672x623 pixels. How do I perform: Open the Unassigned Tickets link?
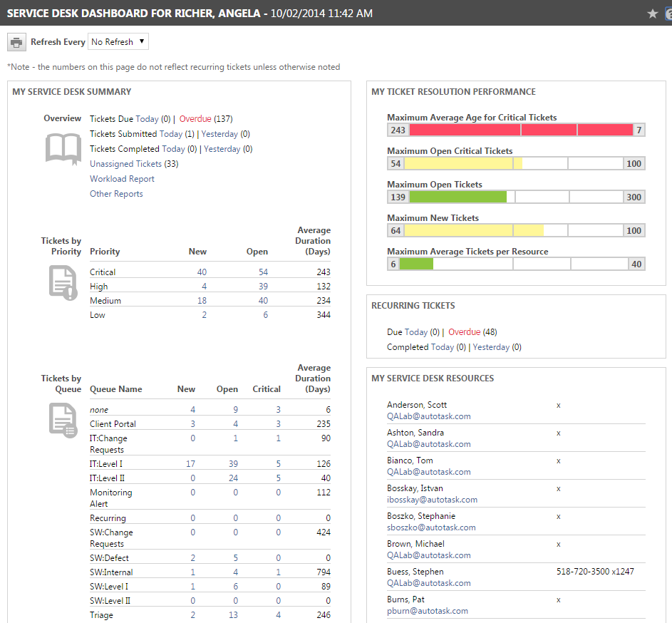(125, 164)
